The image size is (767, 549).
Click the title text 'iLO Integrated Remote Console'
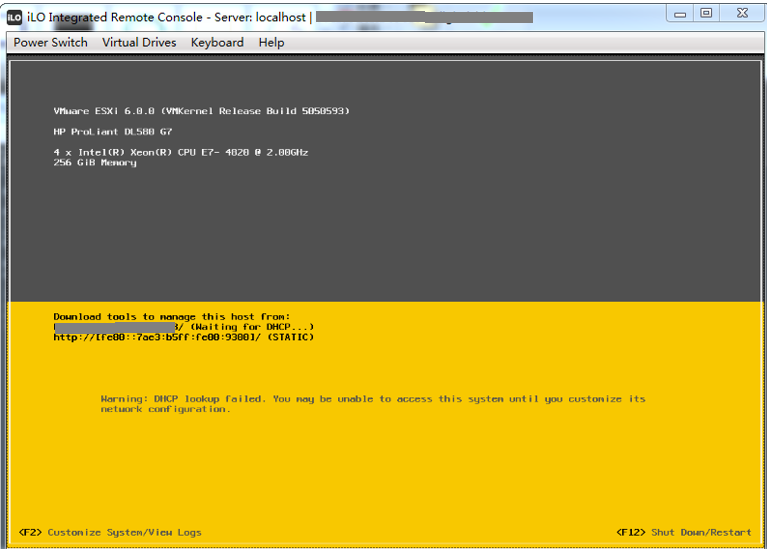pyautogui.click(x=114, y=18)
